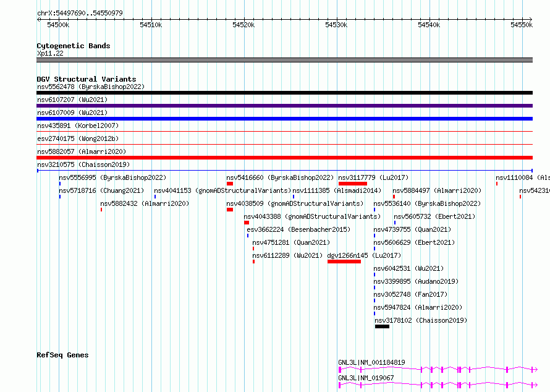
Task: Select the black bar under nsv3178102
Action: pyautogui.click(x=382, y=326)
